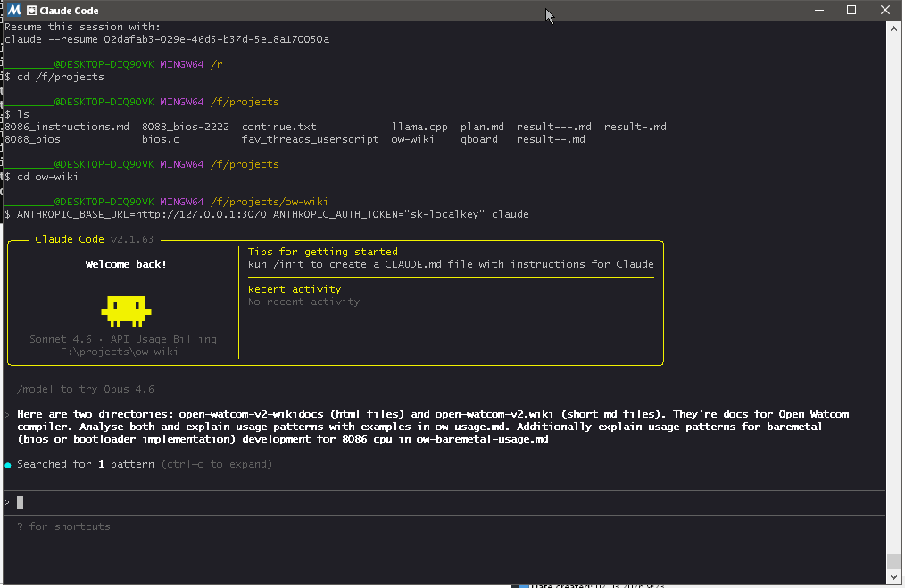The height and width of the screenshot is (588, 905).
Task: Maximize the Claude Code terminal window
Action: click(x=851, y=10)
